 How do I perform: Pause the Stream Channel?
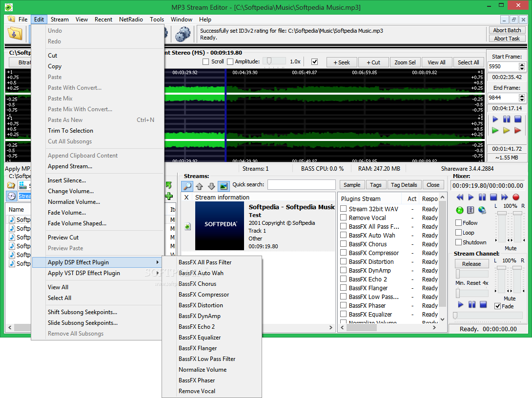[x=472, y=304]
